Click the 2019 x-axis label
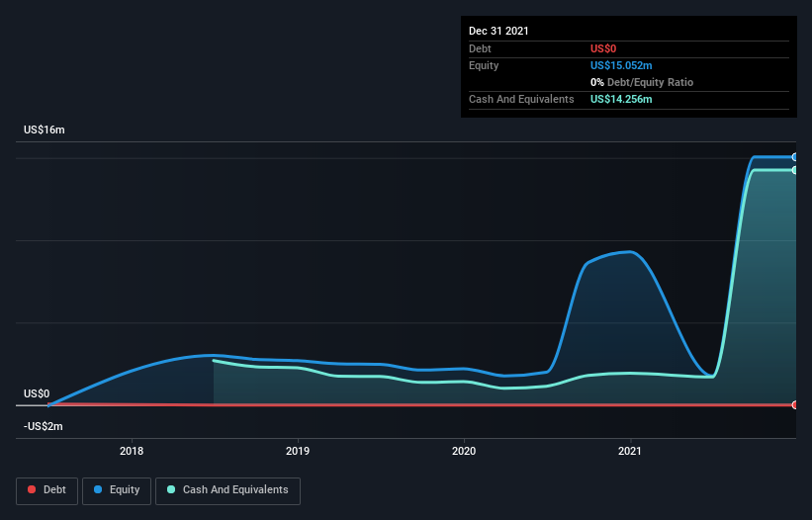 (x=298, y=451)
